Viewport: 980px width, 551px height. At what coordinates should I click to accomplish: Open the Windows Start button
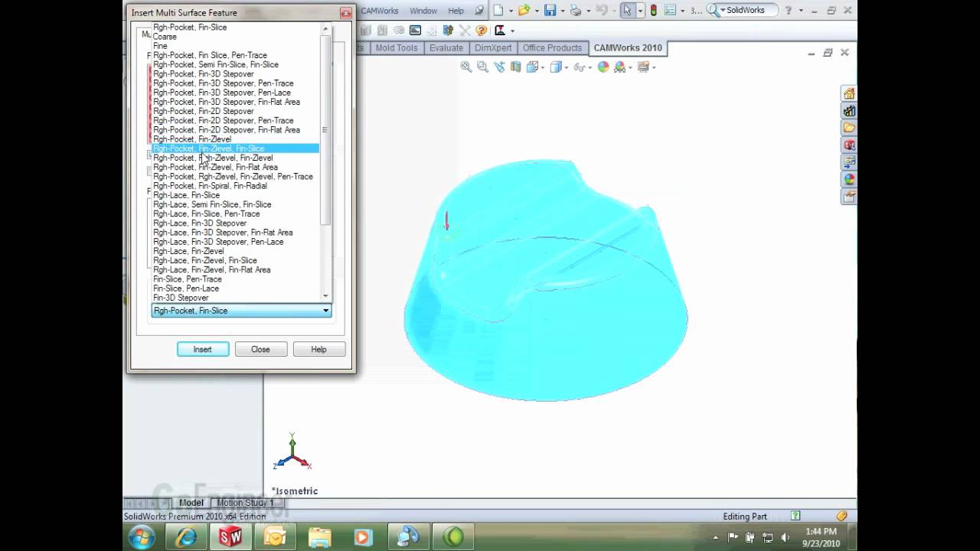[x=142, y=536]
